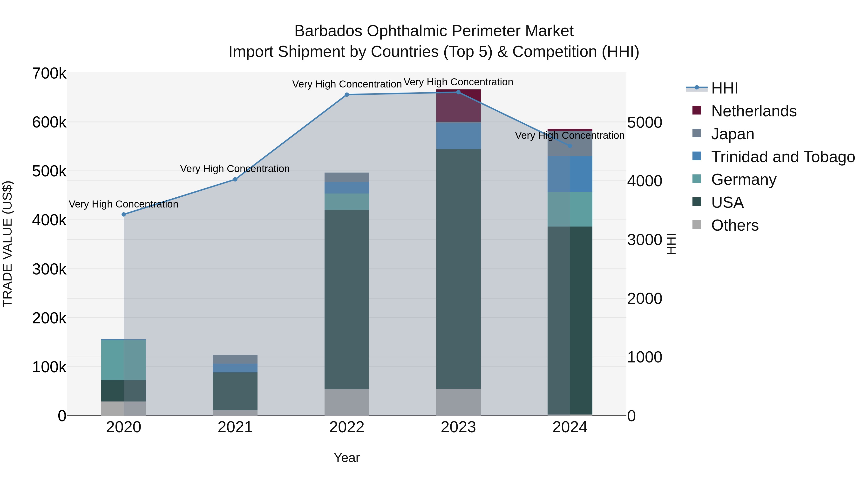868x488 pixels.
Task: Click the 400k y-axis tick label
Action: (x=49, y=220)
